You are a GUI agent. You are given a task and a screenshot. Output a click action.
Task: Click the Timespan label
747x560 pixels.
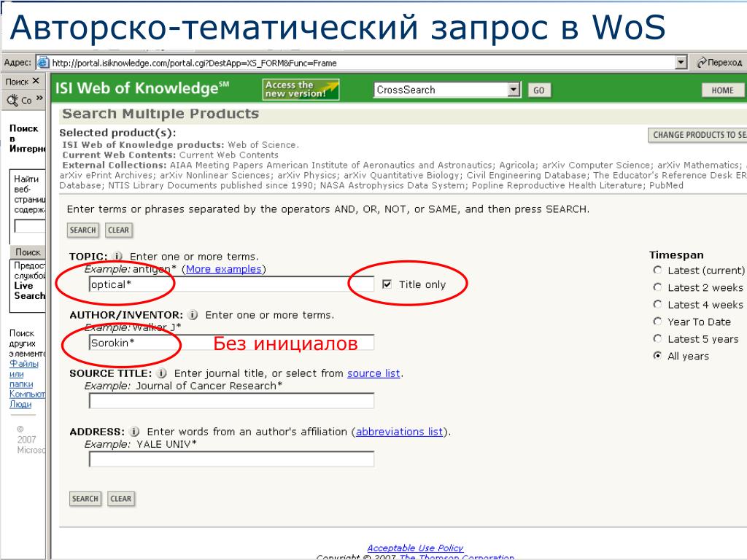[676, 254]
